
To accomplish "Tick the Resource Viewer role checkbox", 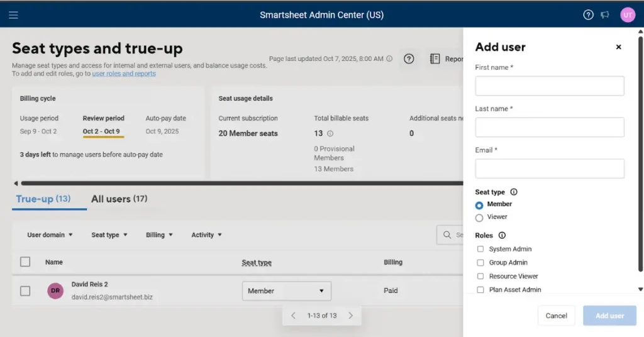I will click(x=480, y=277).
